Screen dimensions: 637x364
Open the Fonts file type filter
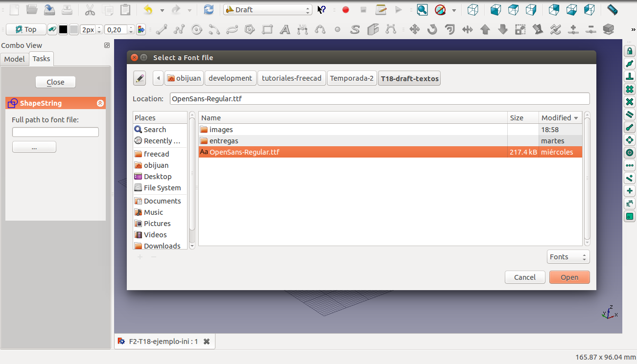pyautogui.click(x=568, y=257)
